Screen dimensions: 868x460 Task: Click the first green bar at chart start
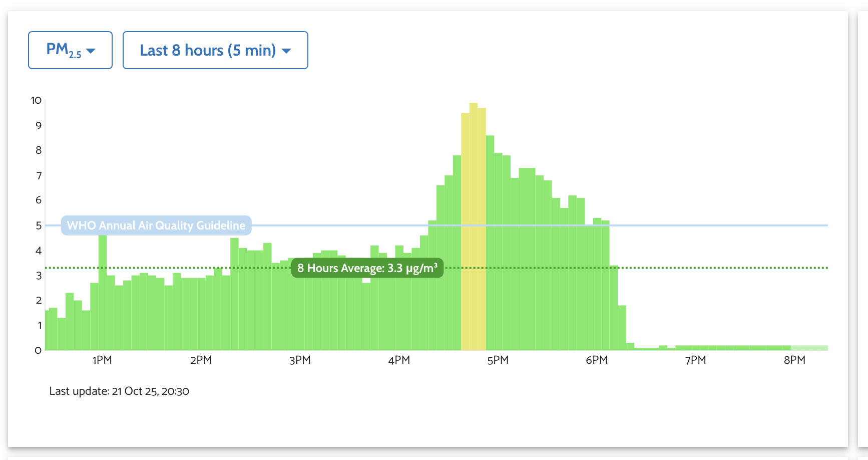pos(47,331)
